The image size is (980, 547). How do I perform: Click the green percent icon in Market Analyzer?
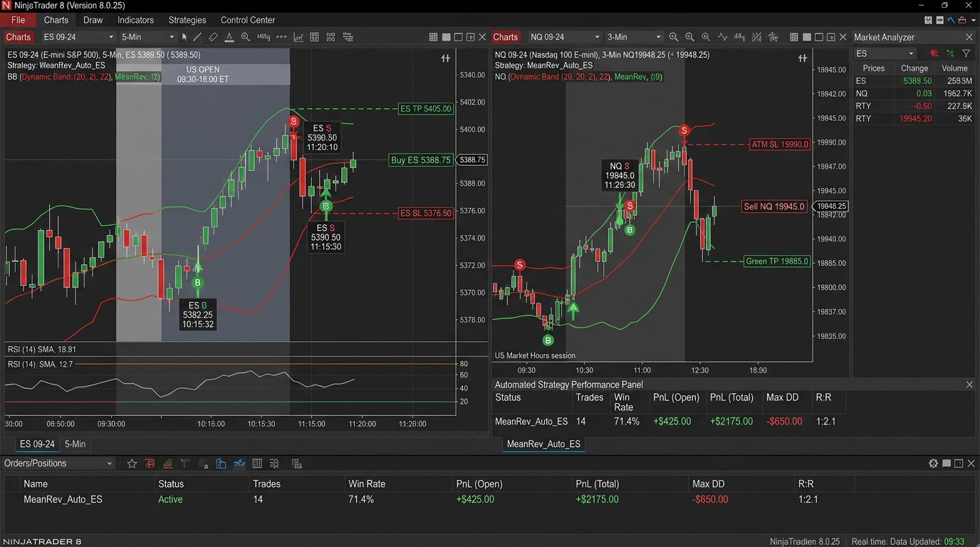coord(950,53)
